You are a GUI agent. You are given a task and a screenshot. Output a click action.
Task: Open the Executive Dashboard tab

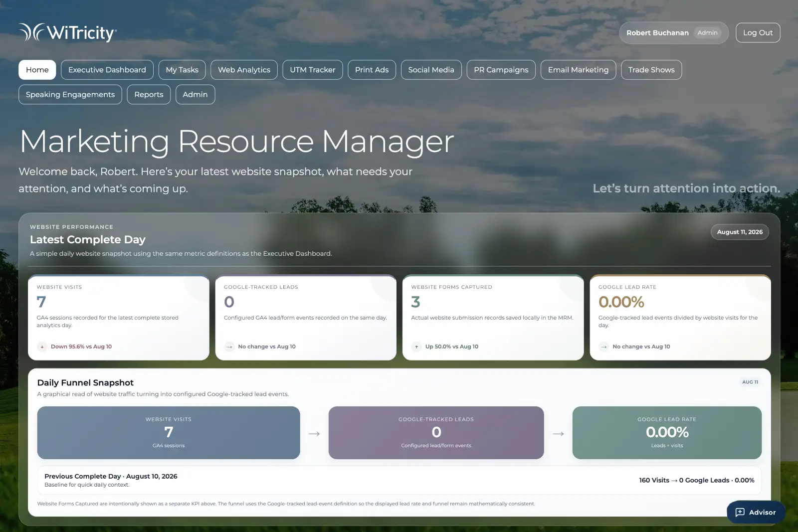coord(107,70)
